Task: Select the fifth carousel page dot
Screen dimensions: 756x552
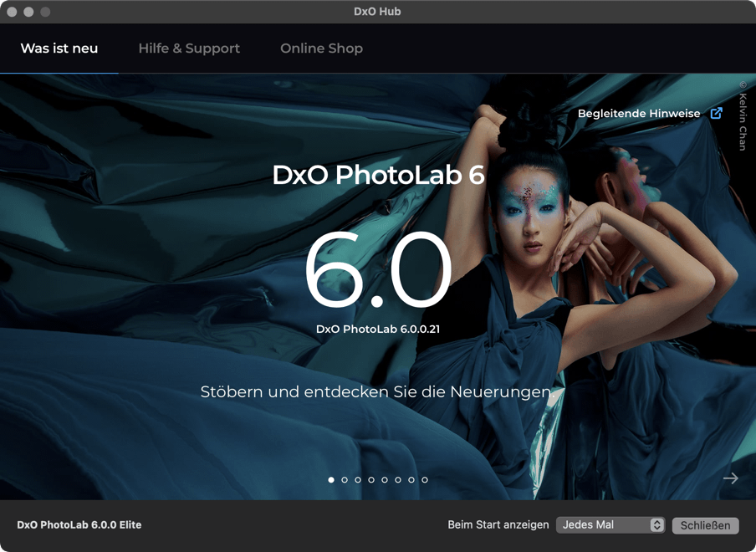Action: pos(385,480)
